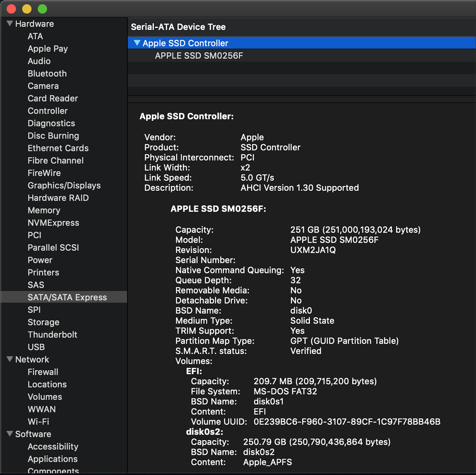Image resolution: width=476 pixels, height=475 pixels.
Task: Open the NVMExpress sidebar item
Action: [x=53, y=223]
